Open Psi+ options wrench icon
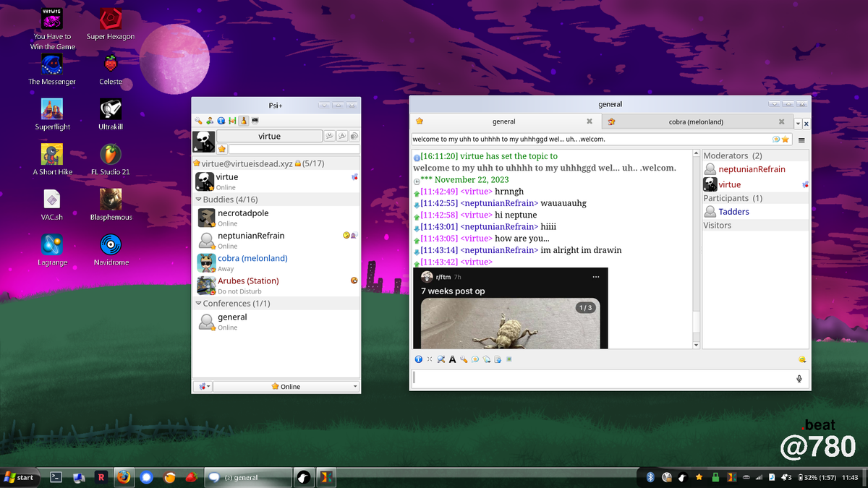Image resolution: width=868 pixels, height=488 pixels. [x=198, y=121]
